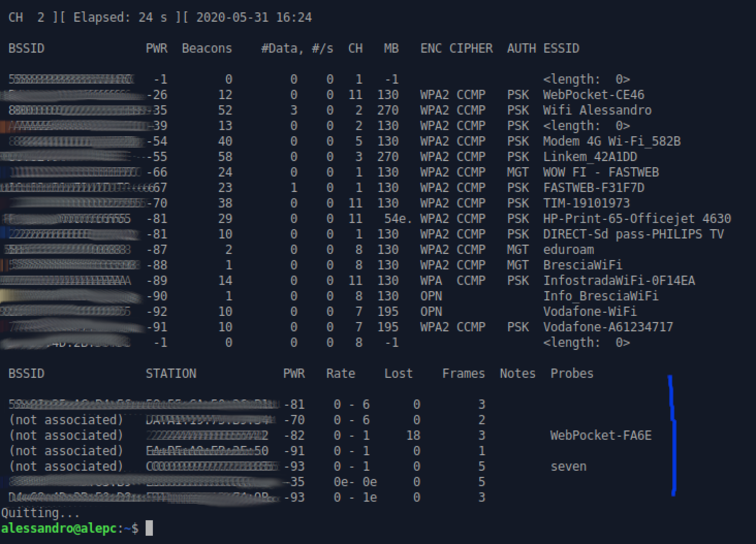Screen dimensions: 756x544
Task: Select the Modem 4G Wi-Fi_582B entry
Action: (x=610, y=141)
